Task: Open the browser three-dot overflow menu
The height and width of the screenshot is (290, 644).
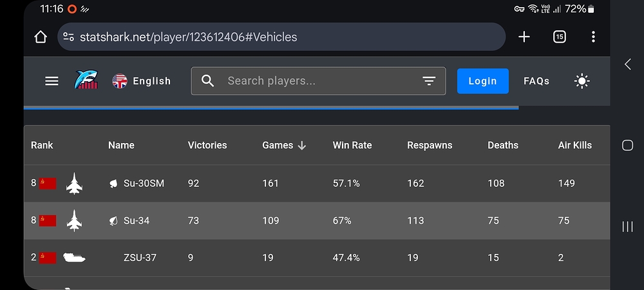Action: [593, 37]
